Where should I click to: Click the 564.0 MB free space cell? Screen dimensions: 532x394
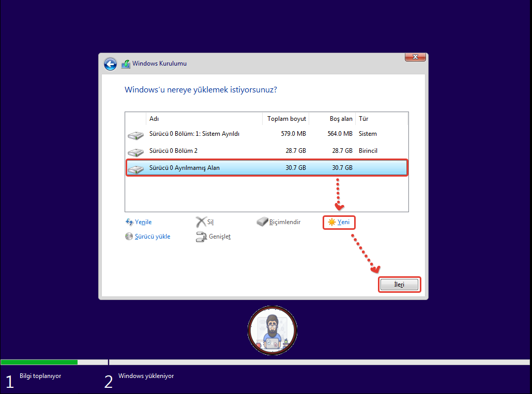coord(340,134)
